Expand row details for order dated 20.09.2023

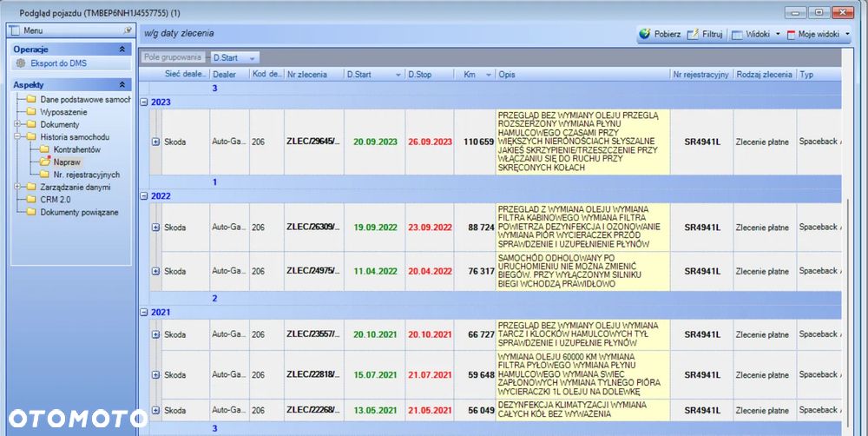pos(155,142)
